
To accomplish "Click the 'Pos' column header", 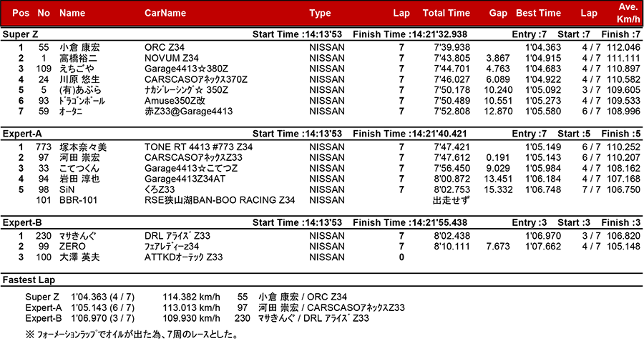I will tap(21, 13).
